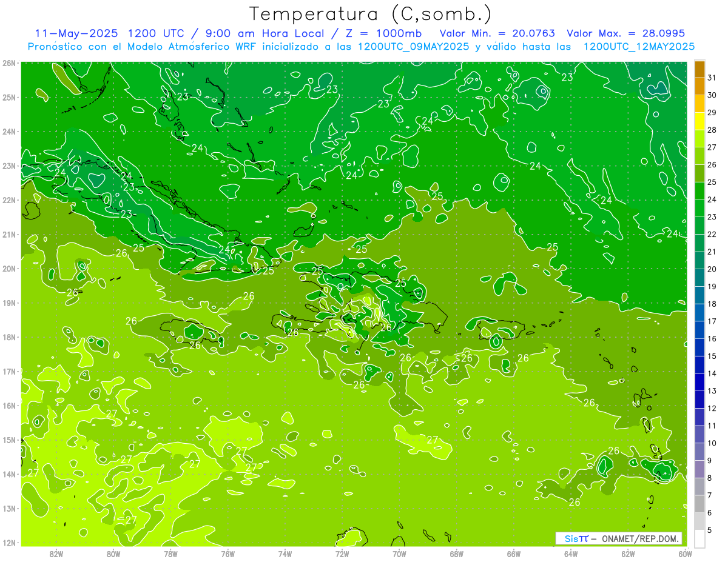This screenshot has height=562, width=728.
Task: Click latitude axis label "20N"
Action: click(x=9, y=269)
